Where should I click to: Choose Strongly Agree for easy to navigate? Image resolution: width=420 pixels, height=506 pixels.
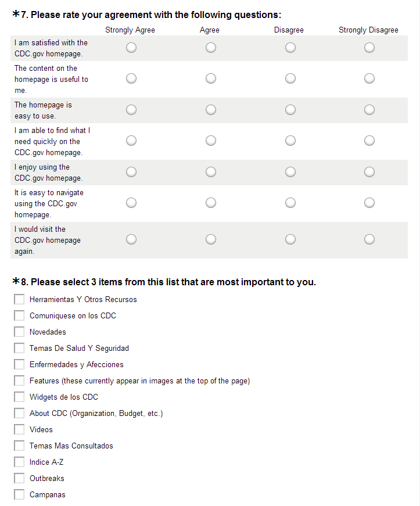tap(131, 203)
